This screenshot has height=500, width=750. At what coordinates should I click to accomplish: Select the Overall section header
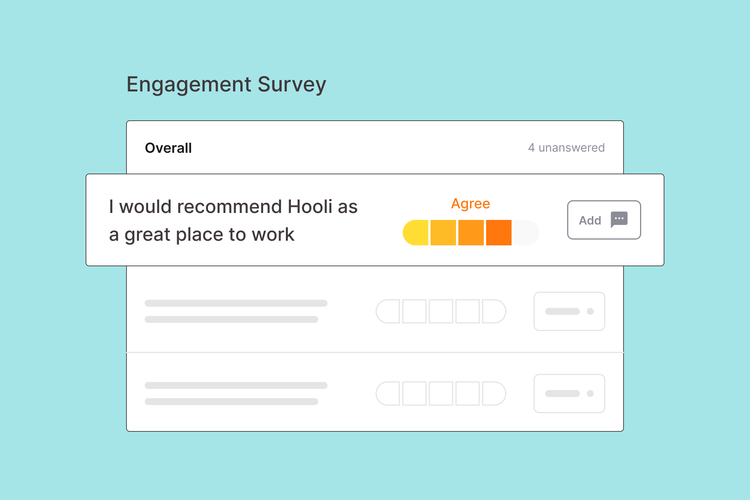[168, 148]
